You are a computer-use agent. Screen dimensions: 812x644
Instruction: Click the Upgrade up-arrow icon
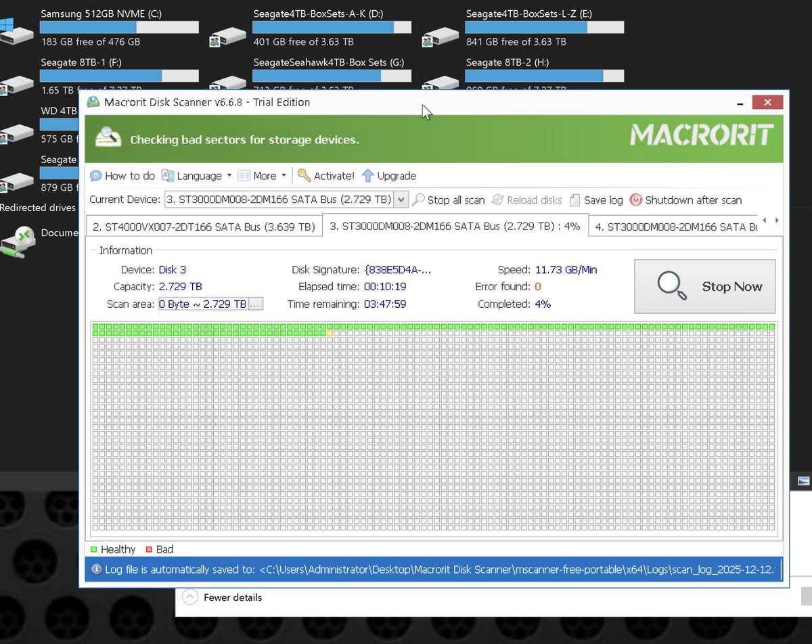(x=367, y=176)
